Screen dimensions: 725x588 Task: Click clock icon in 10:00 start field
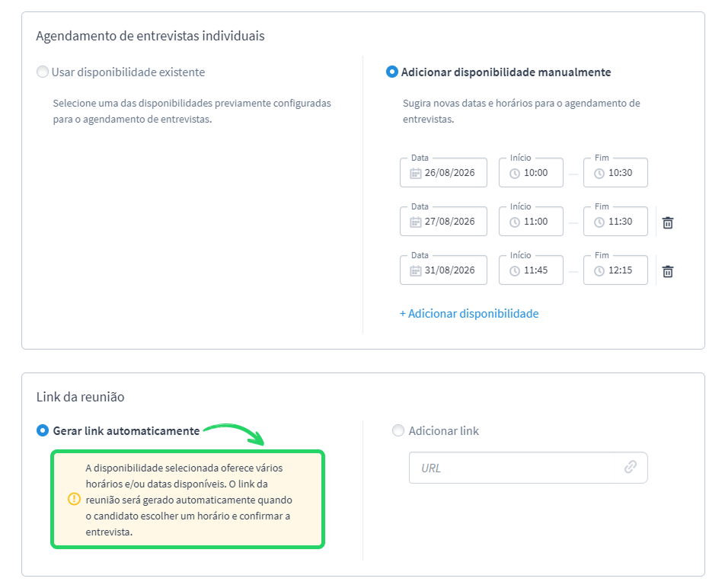(515, 174)
